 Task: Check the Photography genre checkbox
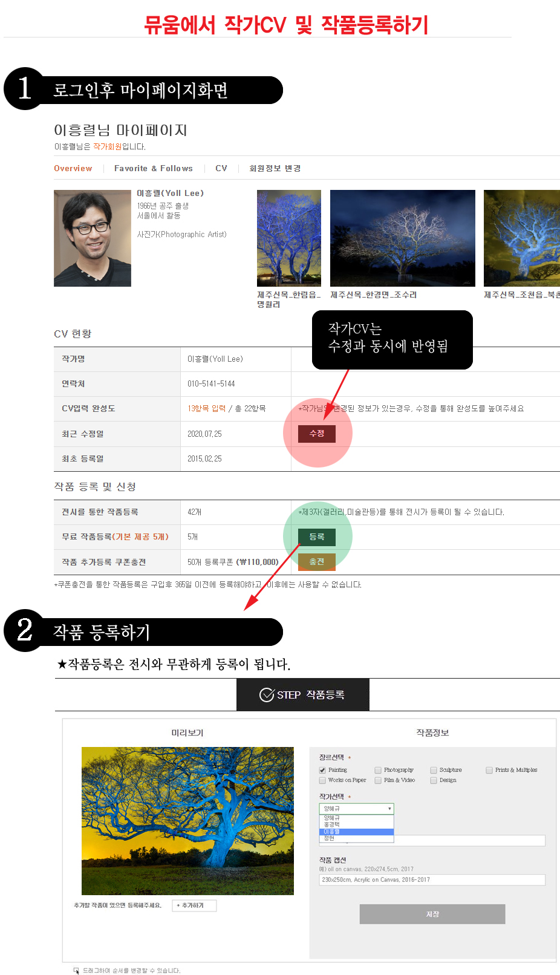(x=378, y=771)
